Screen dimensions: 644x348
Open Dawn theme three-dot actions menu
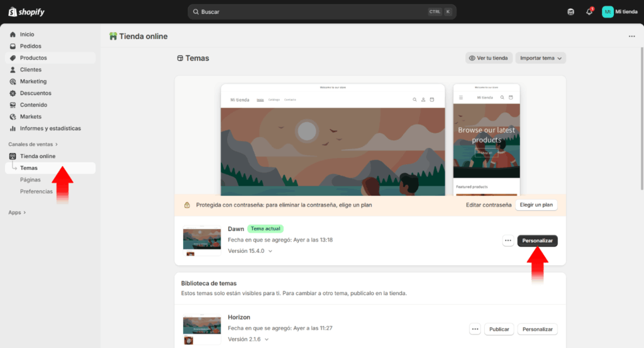[508, 240]
